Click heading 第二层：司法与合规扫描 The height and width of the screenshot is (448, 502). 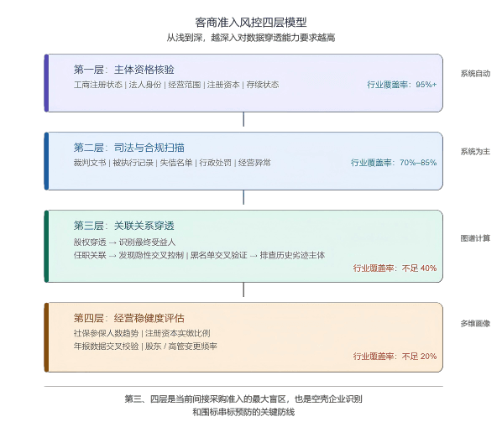point(129,148)
